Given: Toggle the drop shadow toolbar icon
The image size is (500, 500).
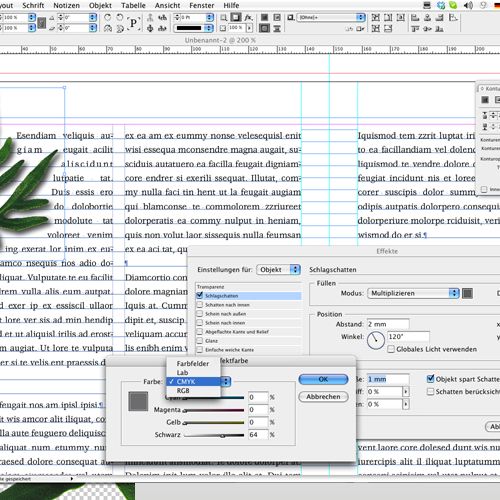Looking at the screenshot, I should point(236,17).
